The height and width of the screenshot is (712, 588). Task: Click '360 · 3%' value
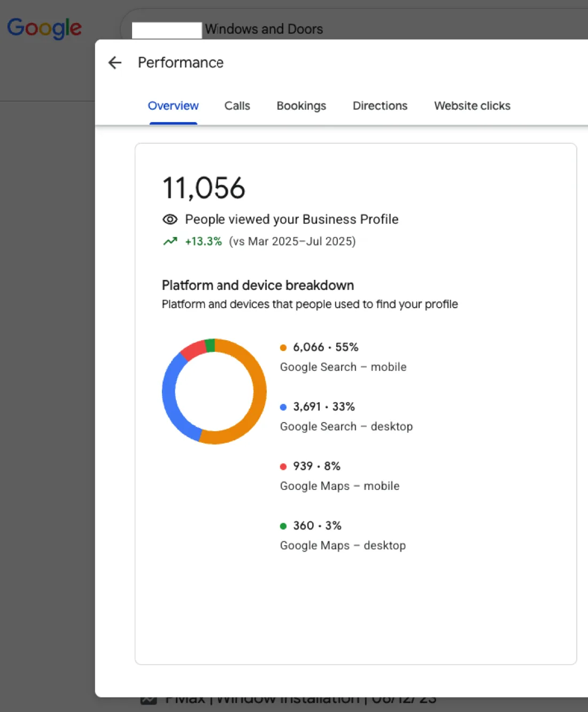tap(317, 525)
